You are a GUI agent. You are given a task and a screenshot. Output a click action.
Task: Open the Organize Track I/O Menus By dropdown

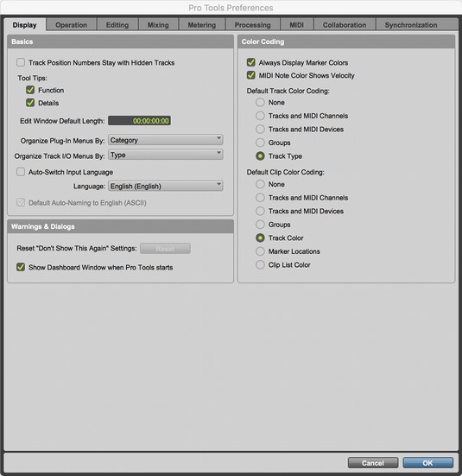[166, 155]
